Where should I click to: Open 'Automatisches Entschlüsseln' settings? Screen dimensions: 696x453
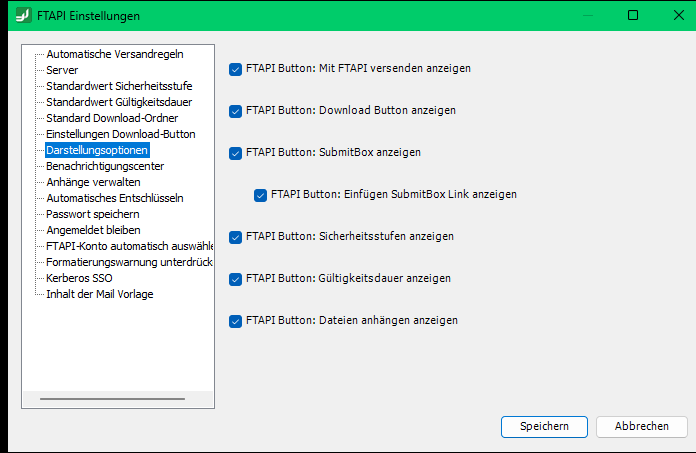(115, 198)
